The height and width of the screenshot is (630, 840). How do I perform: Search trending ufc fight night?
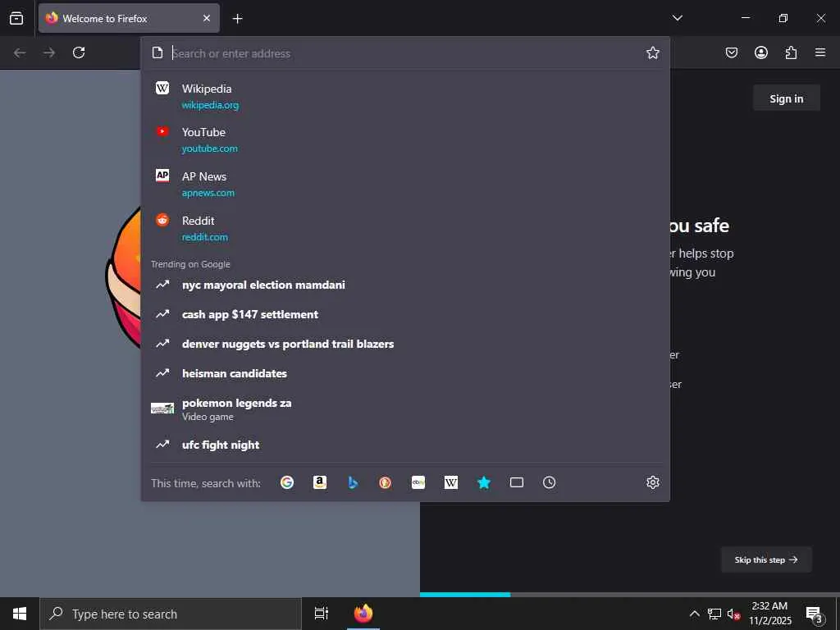coord(405,445)
